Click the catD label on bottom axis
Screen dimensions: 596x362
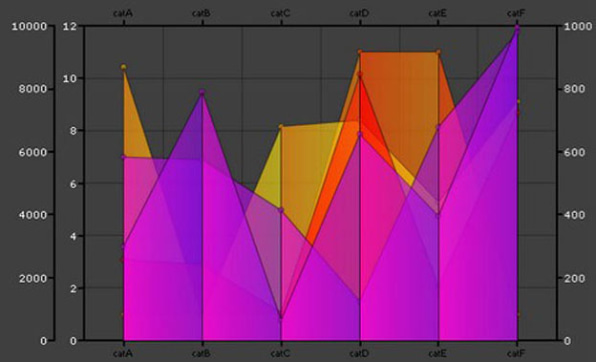point(359,354)
